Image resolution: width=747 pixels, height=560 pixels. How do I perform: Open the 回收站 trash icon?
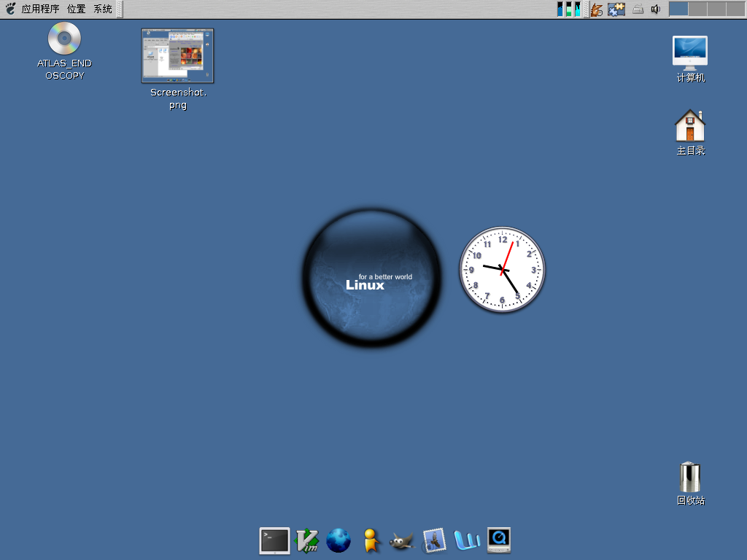pyautogui.click(x=689, y=477)
